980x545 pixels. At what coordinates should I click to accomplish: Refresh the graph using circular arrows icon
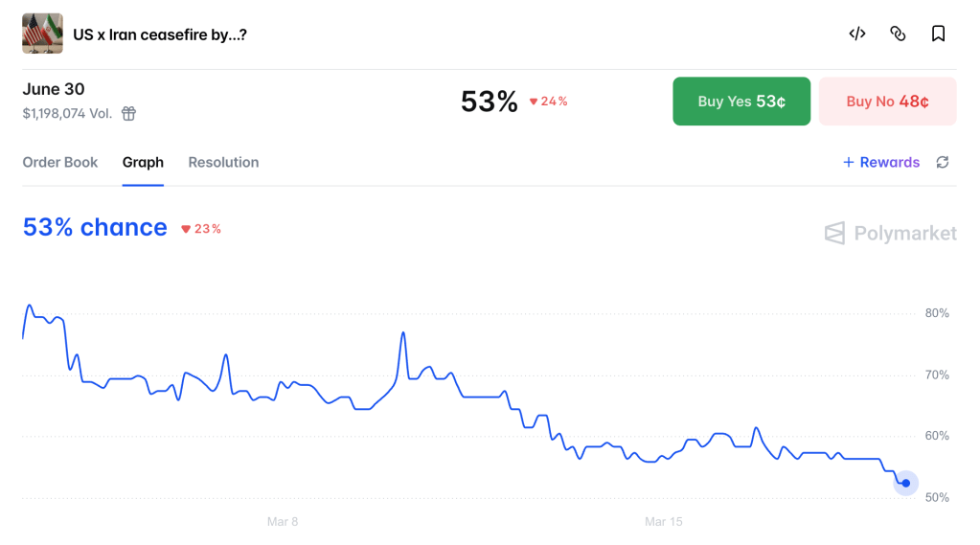point(943,163)
